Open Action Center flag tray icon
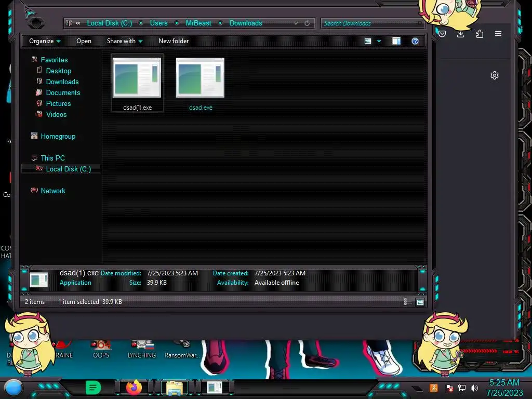This screenshot has width=532, height=399. [x=449, y=388]
